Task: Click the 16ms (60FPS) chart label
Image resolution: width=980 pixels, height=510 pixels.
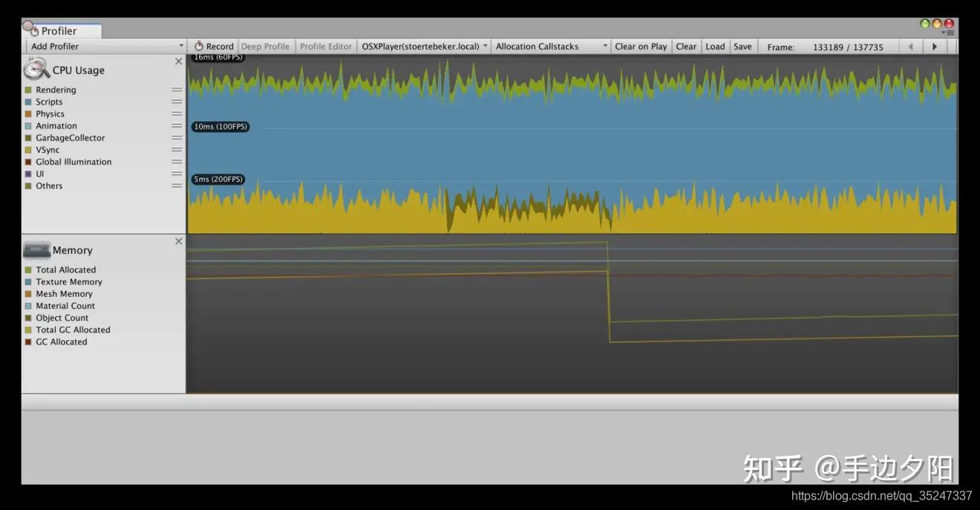Action: point(218,57)
